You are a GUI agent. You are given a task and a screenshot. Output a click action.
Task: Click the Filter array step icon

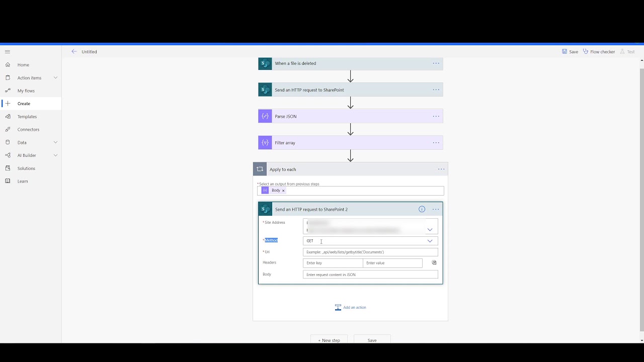point(265,143)
